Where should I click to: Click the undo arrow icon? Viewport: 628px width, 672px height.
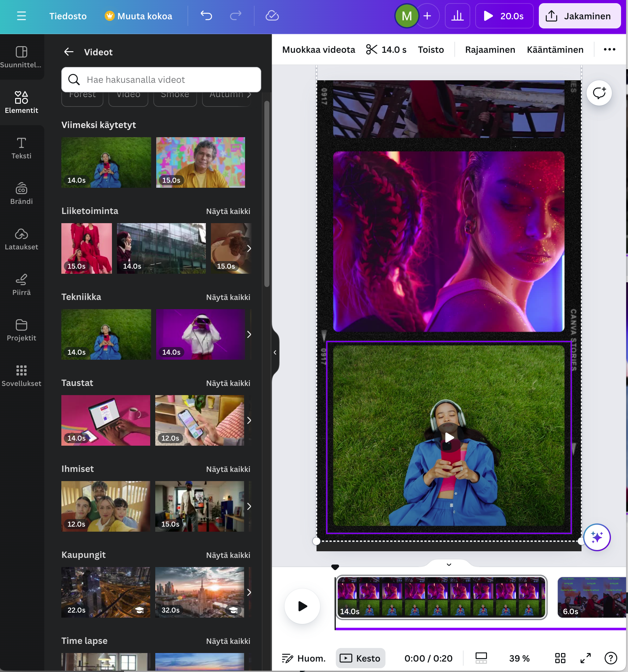click(x=206, y=15)
